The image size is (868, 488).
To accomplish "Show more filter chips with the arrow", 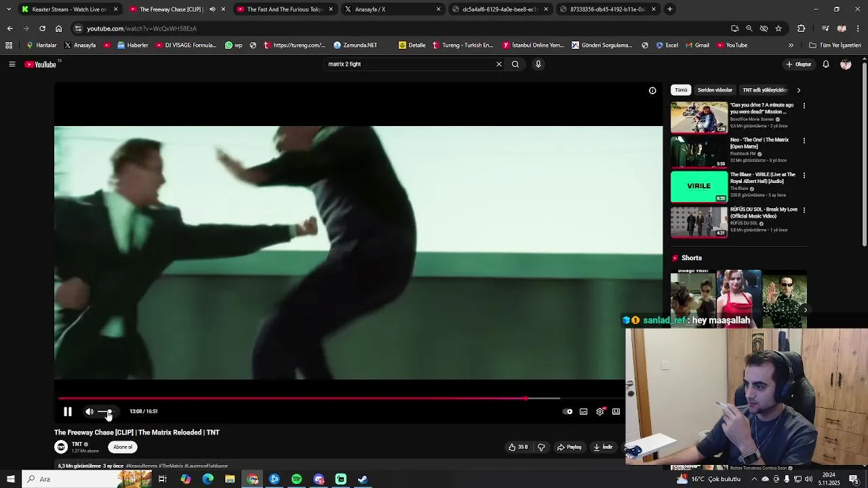I will tap(798, 90).
